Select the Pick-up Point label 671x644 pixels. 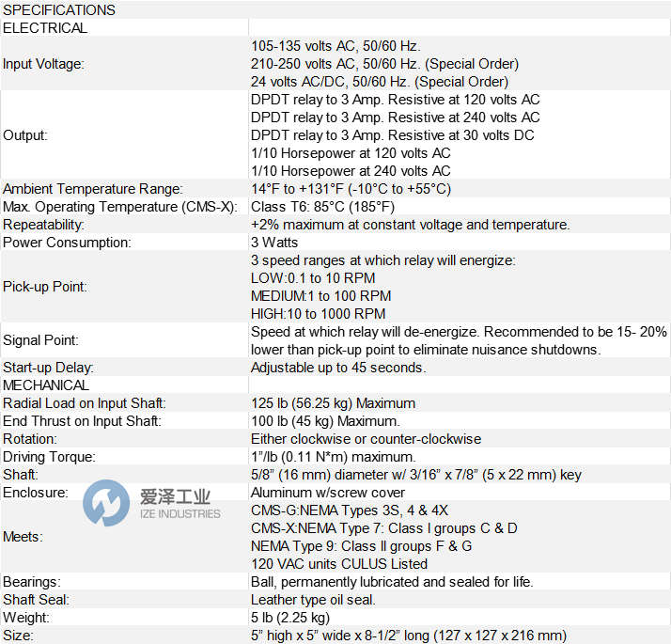pyautogui.click(x=45, y=287)
